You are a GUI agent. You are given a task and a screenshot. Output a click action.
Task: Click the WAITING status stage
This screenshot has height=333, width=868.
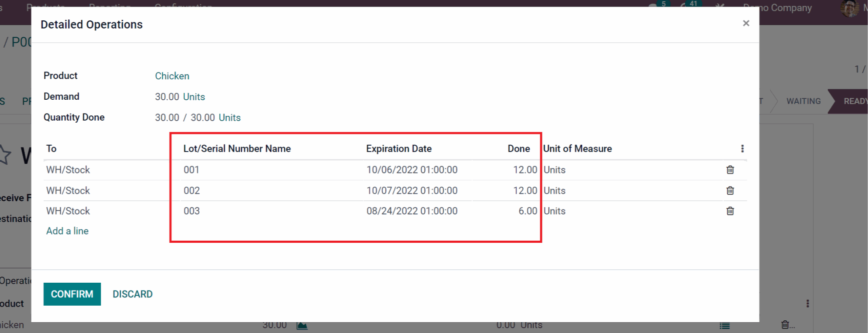pos(803,101)
